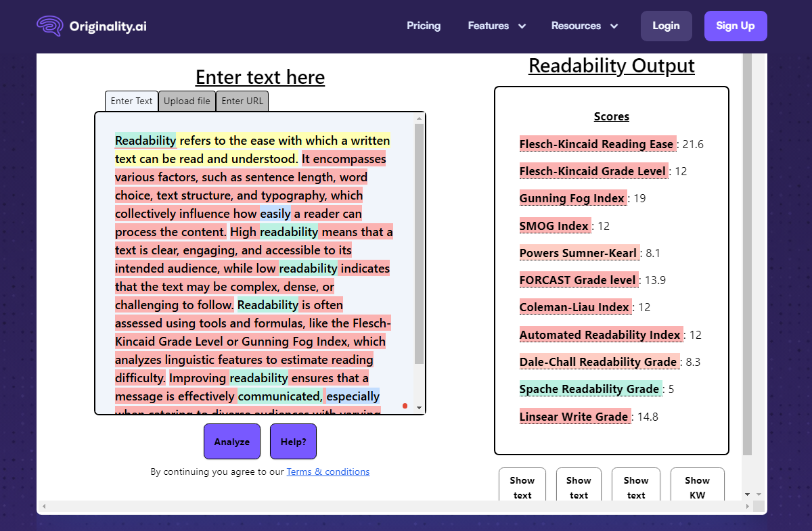Open the Pricing page
812x531 pixels.
424,26
